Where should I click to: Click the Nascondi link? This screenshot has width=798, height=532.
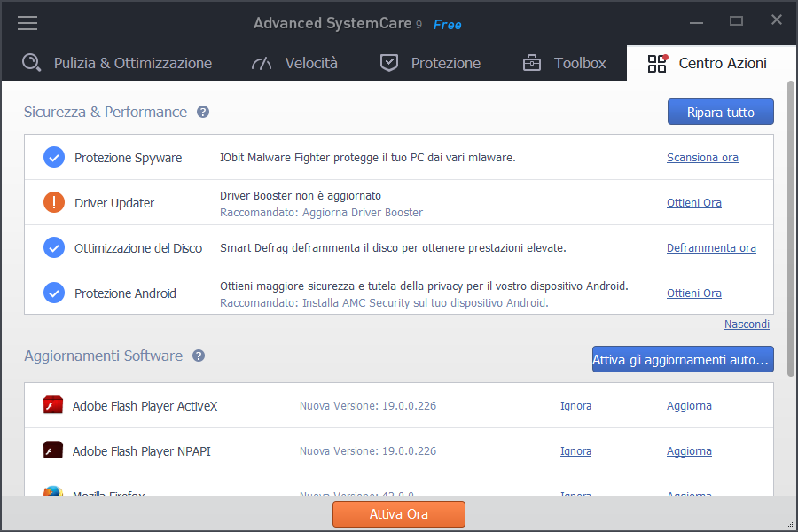pyautogui.click(x=747, y=325)
